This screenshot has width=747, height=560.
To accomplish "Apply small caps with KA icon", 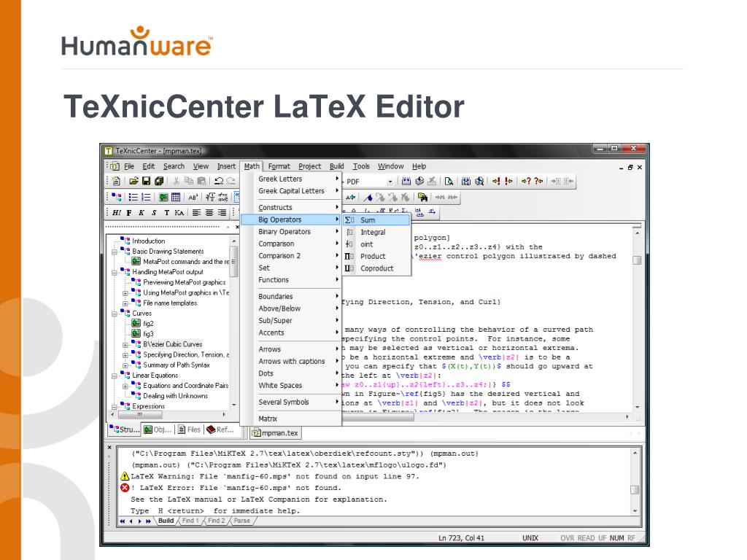I will (x=179, y=213).
